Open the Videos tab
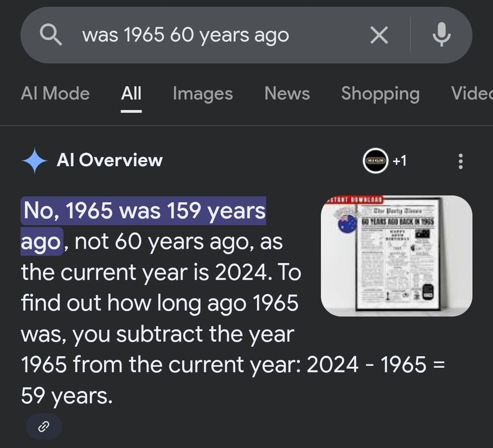This screenshot has width=493, height=448. pos(472,93)
